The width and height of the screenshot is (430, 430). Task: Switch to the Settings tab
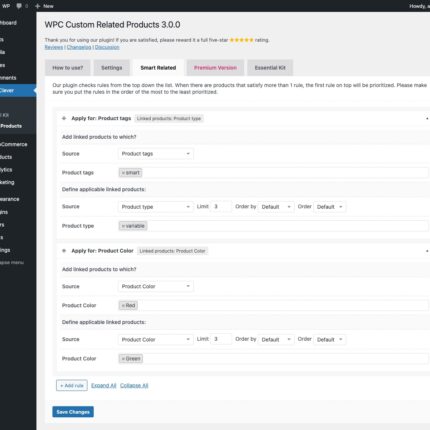112,68
